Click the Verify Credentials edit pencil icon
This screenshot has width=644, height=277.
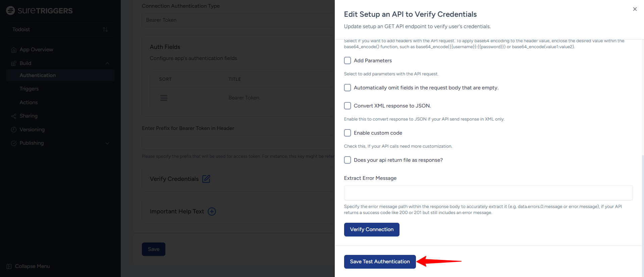click(x=206, y=179)
